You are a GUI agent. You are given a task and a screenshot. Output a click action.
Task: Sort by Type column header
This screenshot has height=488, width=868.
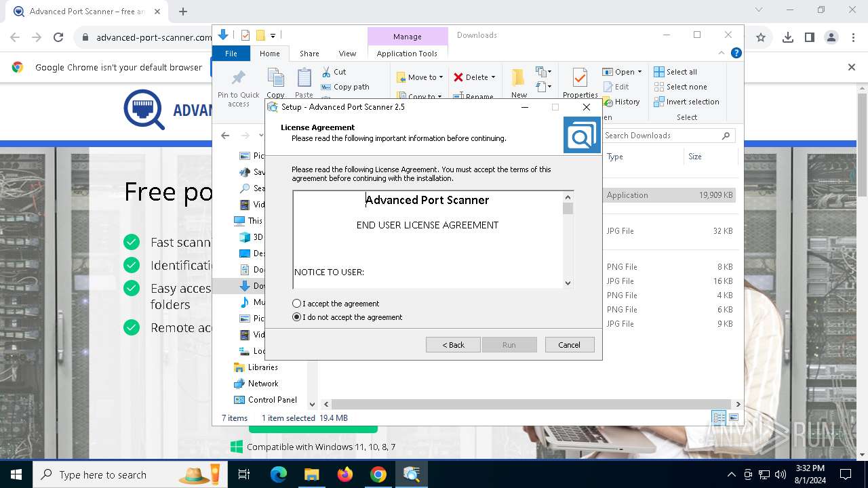[615, 157]
